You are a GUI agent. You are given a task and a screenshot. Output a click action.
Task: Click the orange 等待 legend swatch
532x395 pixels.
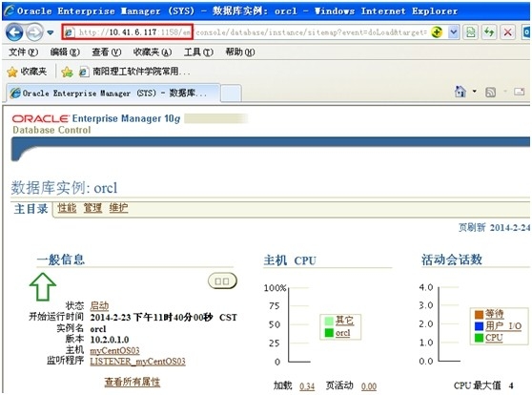tap(479, 314)
